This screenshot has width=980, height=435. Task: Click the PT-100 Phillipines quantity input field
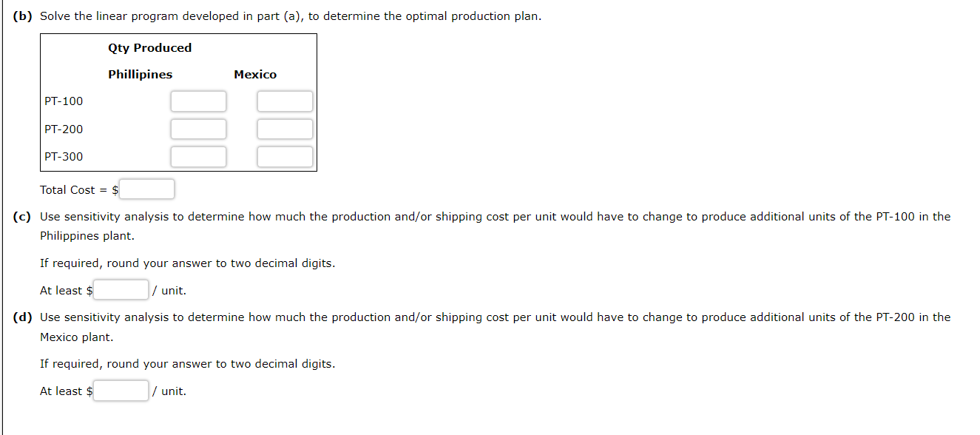pos(198,101)
